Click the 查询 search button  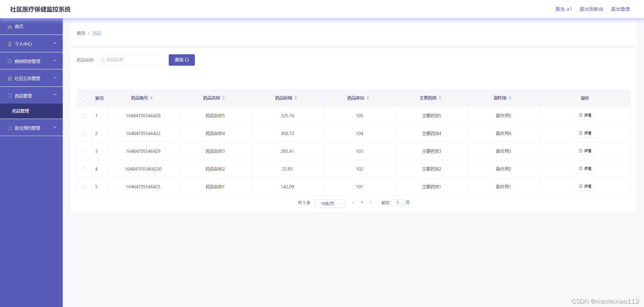click(x=182, y=60)
